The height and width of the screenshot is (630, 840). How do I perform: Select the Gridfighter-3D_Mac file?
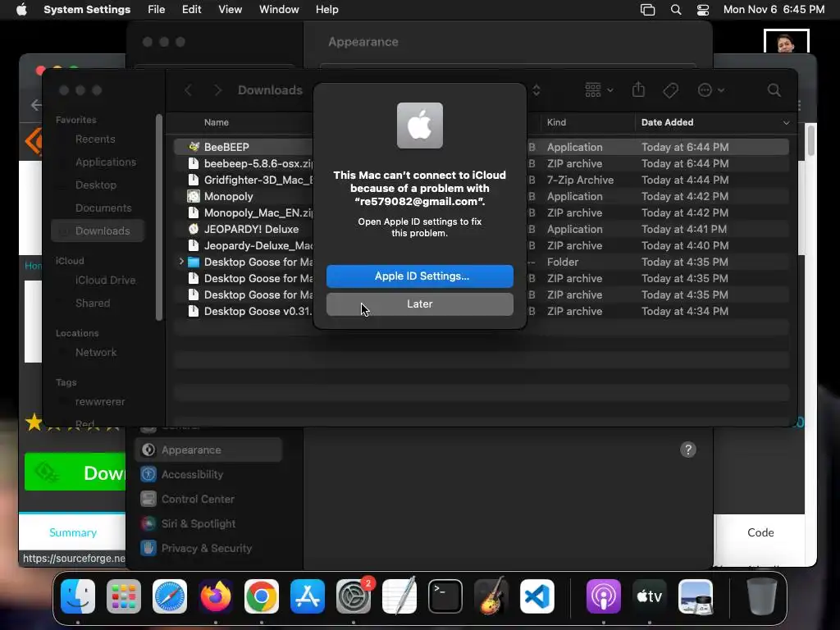[481, 180]
